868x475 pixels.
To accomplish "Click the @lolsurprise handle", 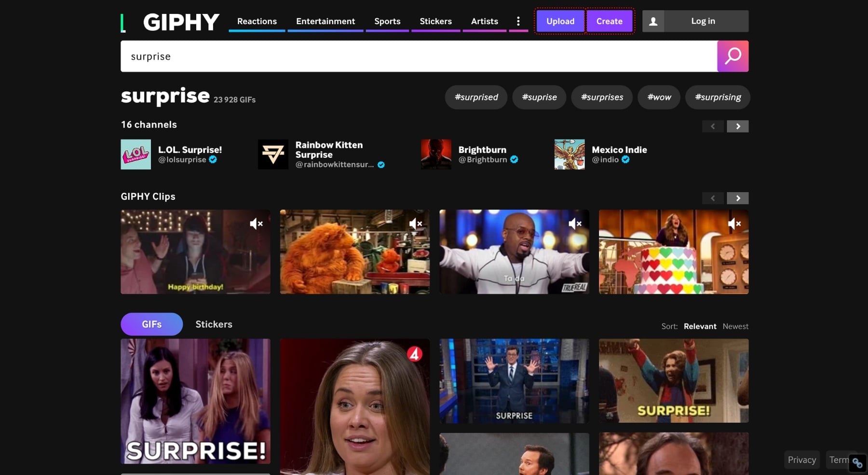I will pyautogui.click(x=182, y=160).
